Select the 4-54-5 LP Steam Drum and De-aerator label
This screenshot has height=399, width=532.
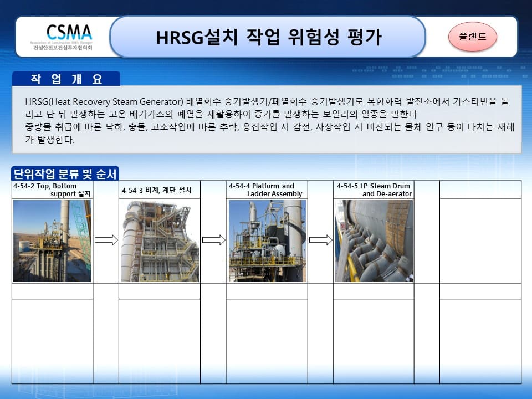[374, 190]
